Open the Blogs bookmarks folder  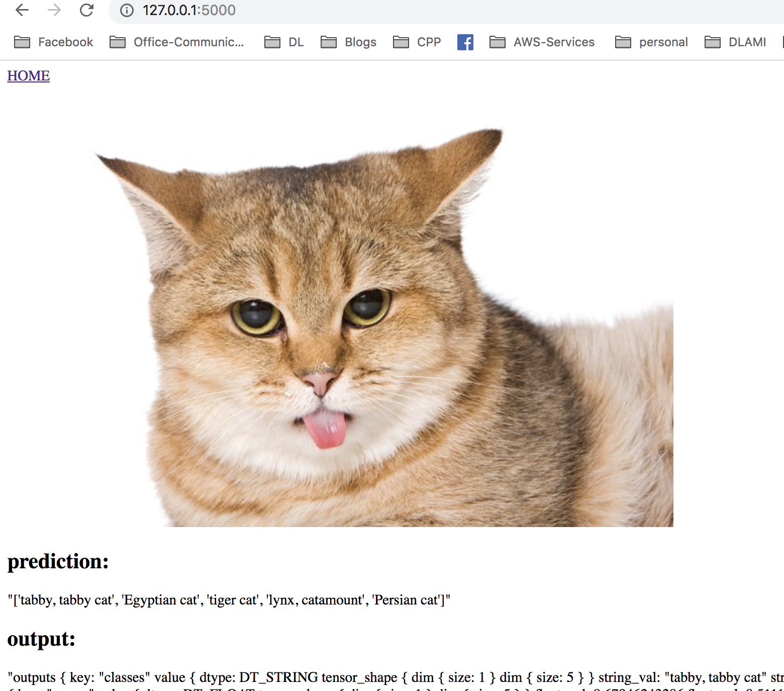click(348, 42)
